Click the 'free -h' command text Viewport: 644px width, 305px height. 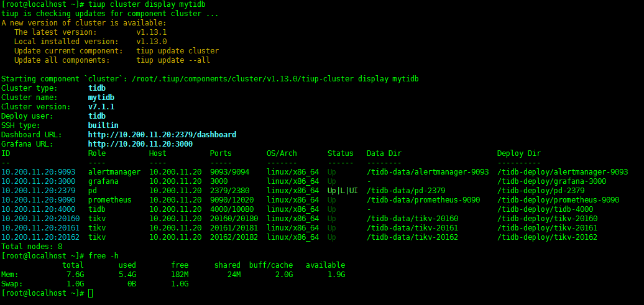(103, 256)
